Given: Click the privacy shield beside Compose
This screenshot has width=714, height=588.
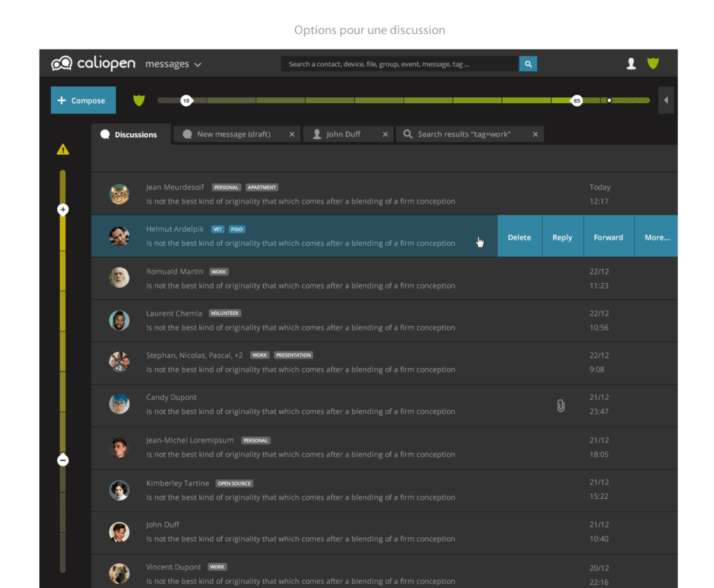Looking at the screenshot, I should click(x=139, y=100).
